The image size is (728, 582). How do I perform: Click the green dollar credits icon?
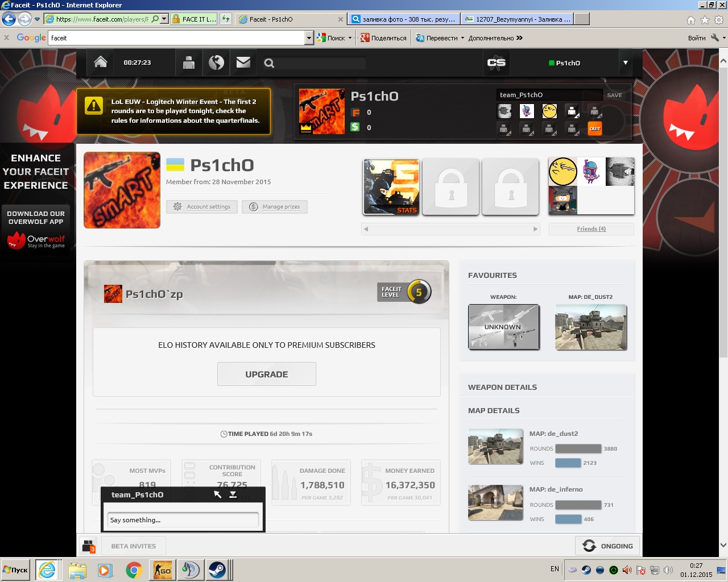(x=355, y=127)
